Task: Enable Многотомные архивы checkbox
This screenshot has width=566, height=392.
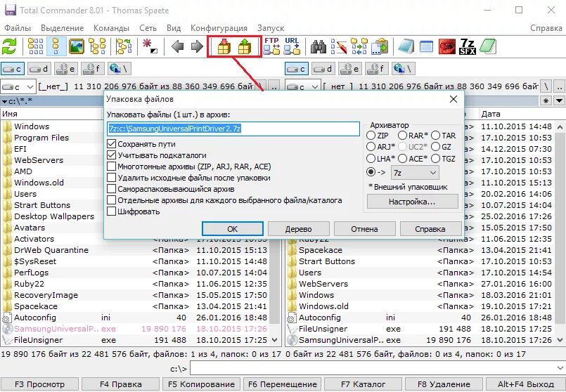Action: coord(112,166)
